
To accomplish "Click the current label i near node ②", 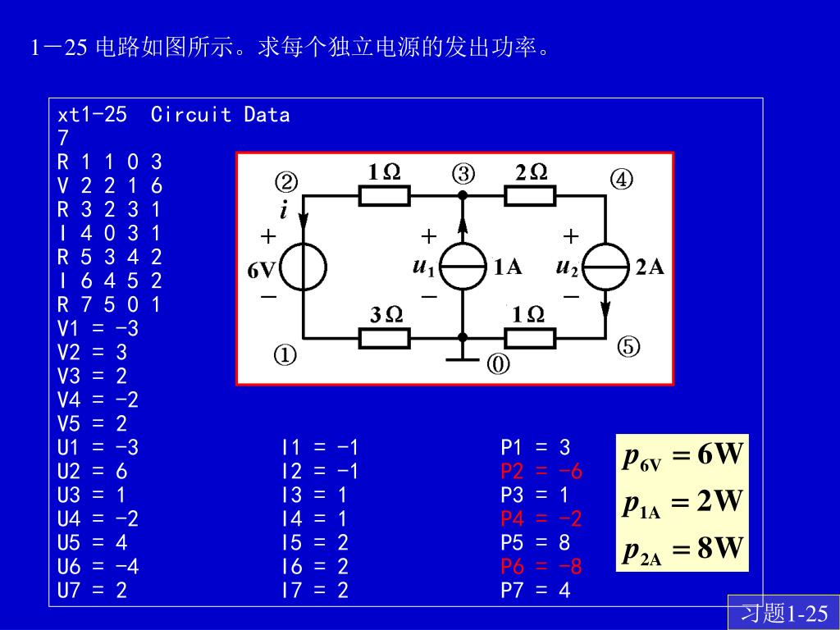I will [x=283, y=211].
